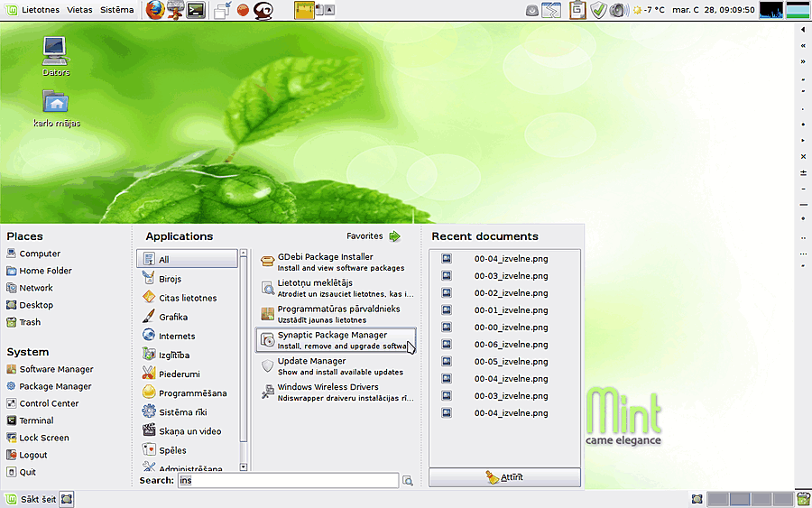Switch to Favorites view
Image resolution: width=812 pixels, height=508 pixels.
coord(374,236)
